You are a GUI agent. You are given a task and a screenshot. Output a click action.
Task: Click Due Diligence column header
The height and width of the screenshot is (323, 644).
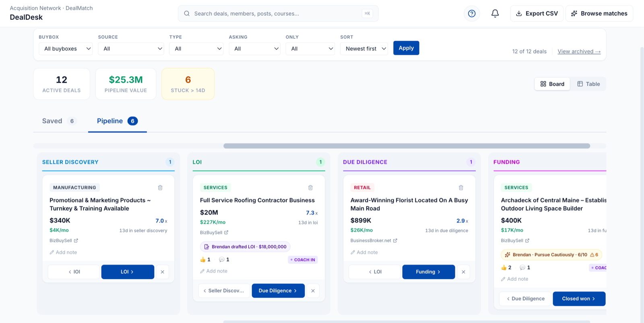(365, 162)
